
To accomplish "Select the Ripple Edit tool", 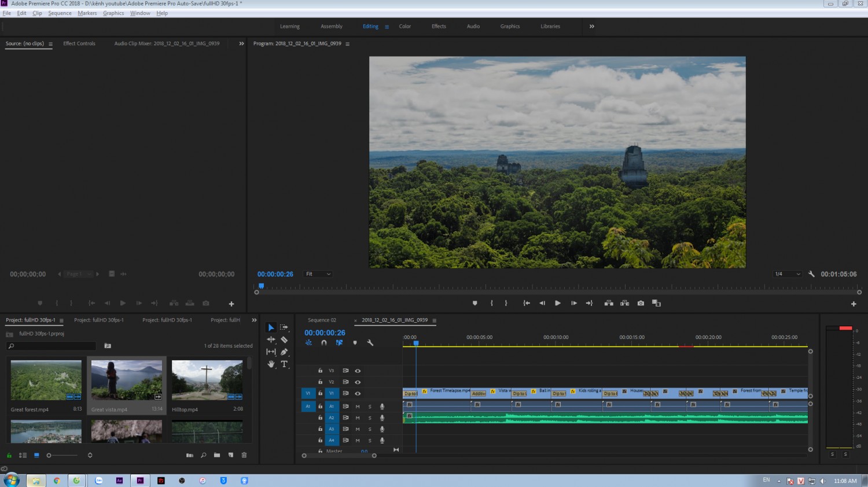I will (x=271, y=340).
